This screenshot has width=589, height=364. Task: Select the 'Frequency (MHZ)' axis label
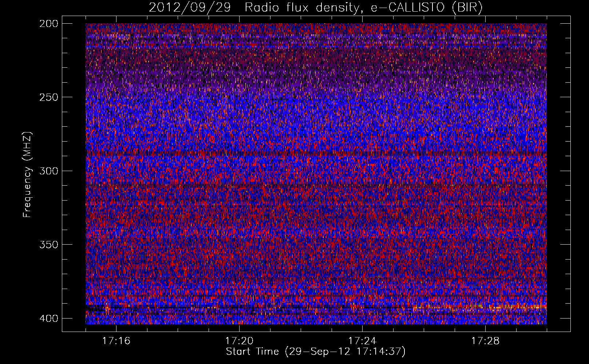click(x=27, y=174)
